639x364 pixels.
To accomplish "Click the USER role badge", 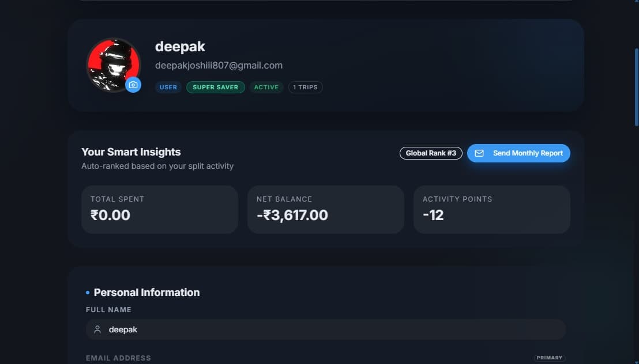I will pyautogui.click(x=168, y=87).
